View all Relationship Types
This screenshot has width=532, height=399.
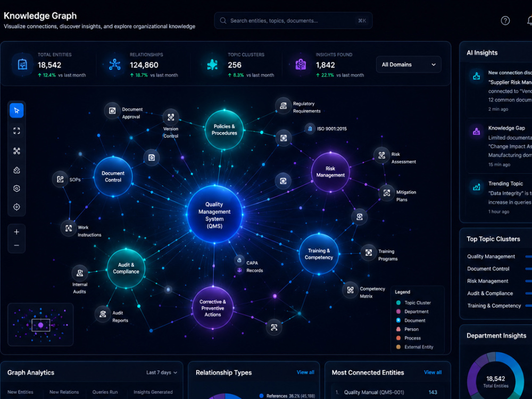(x=305, y=372)
